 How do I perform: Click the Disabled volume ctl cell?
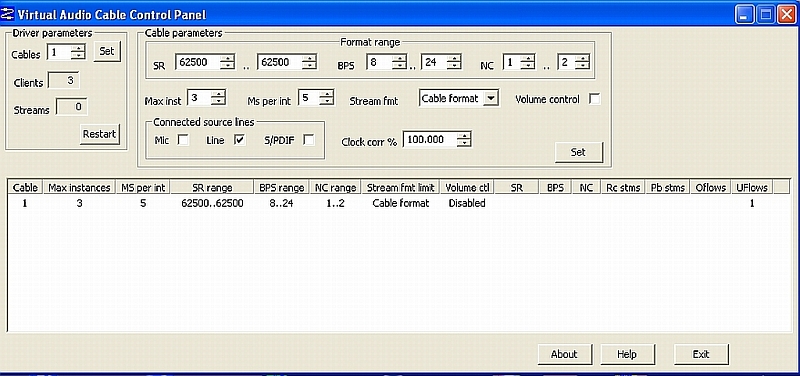click(467, 203)
